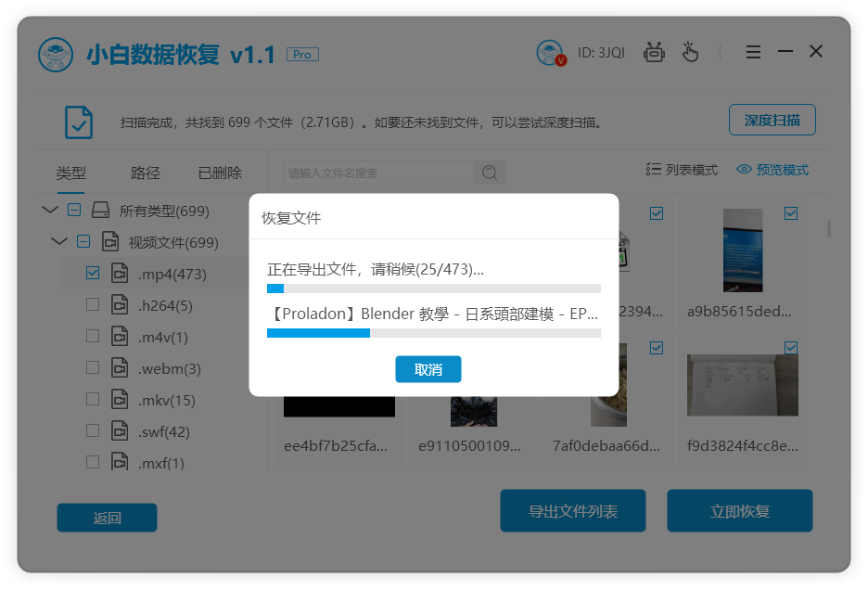
Task: Switch to the 路径 tab
Action: click(145, 173)
